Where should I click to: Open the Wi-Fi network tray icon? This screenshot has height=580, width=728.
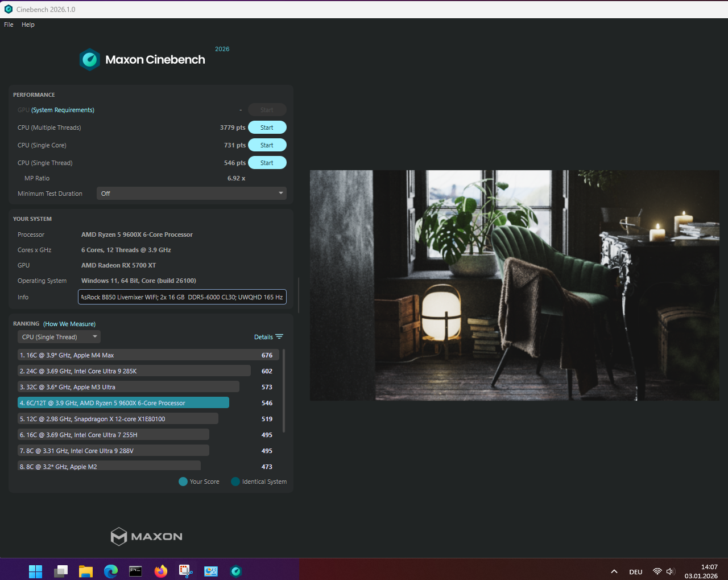(657, 571)
